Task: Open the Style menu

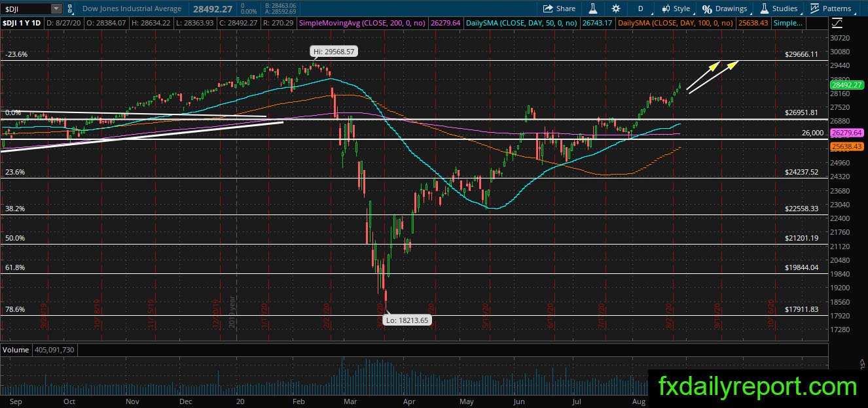Action: point(676,8)
